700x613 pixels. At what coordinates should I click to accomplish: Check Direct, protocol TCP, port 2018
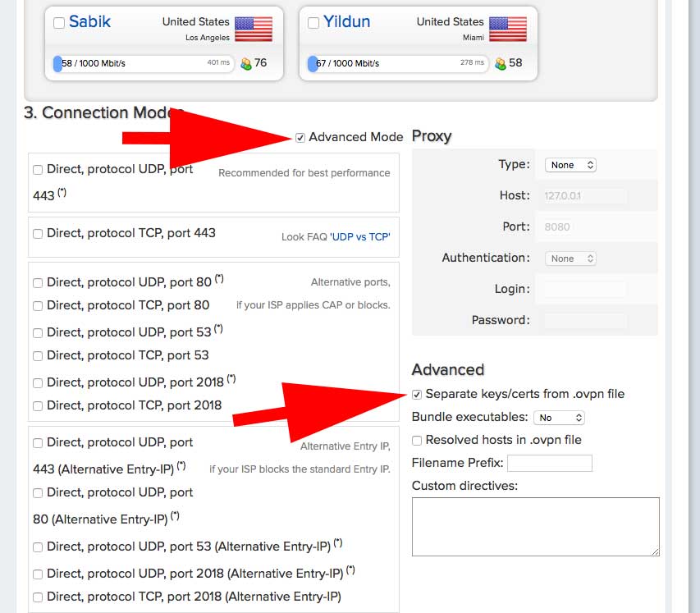tap(38, 406)
